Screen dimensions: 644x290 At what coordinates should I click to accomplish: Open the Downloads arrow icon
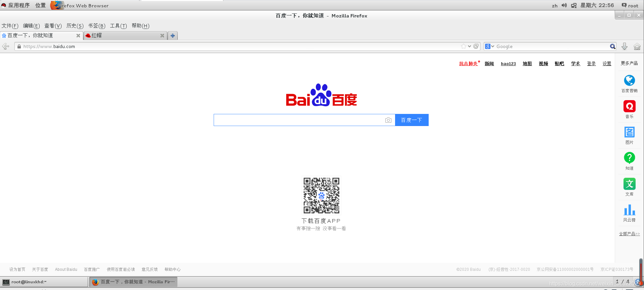tap(625, 46)
